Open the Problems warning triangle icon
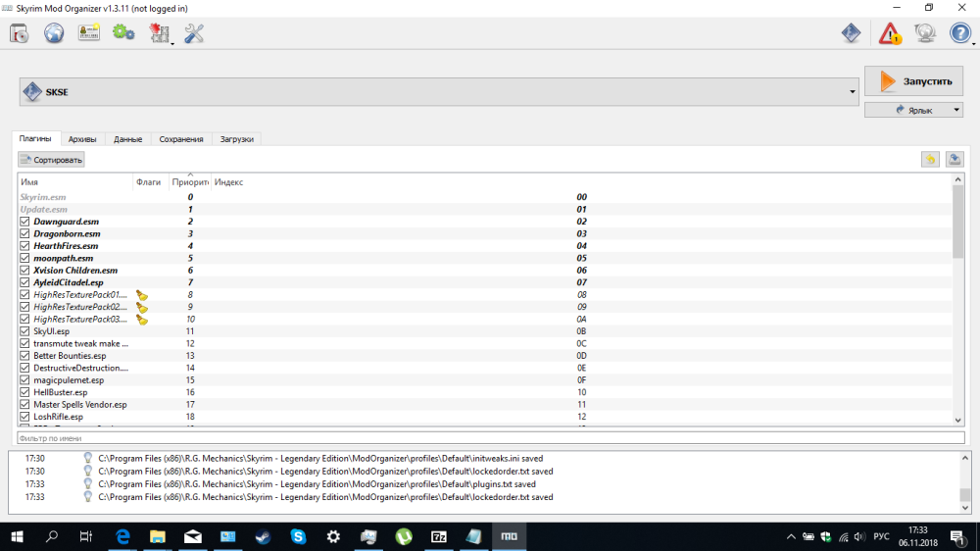 [890, 33]
